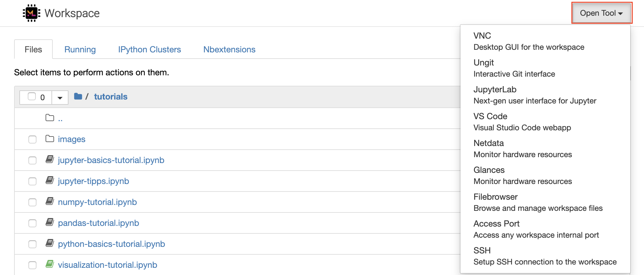Check the python-basics-tutorial.ipynb checkbox

point(32,244)
